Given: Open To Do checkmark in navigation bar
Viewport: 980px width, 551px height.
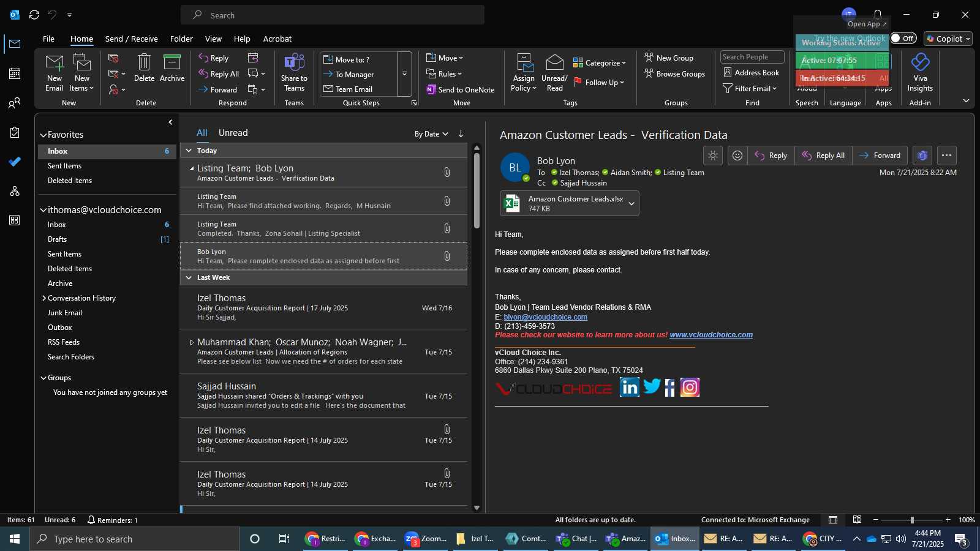Looking at the screenshot, I should (x=15, y=162).
